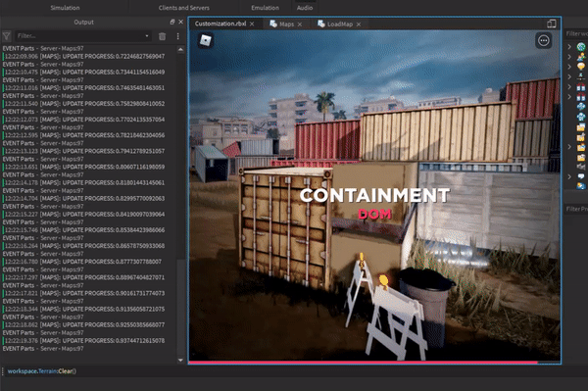The image size is (588, 391).
Task: Click the Output filter funnel icon
Action: point(7,36)
